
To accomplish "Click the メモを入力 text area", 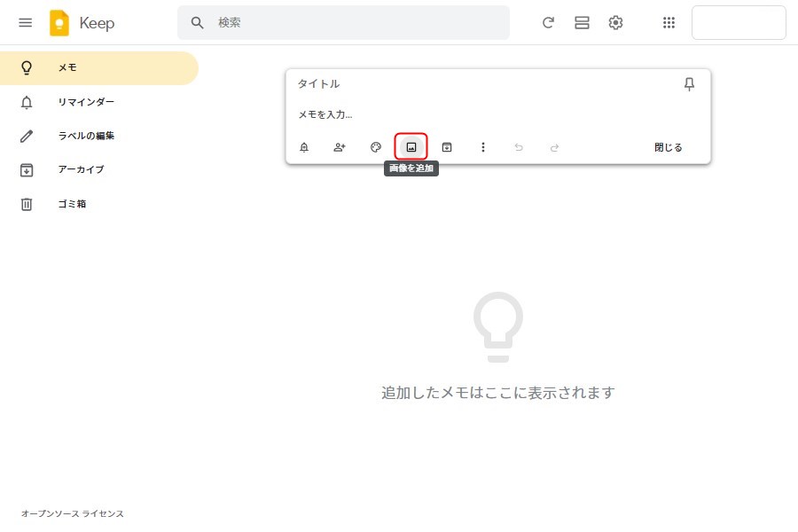I will click(479, 114).
